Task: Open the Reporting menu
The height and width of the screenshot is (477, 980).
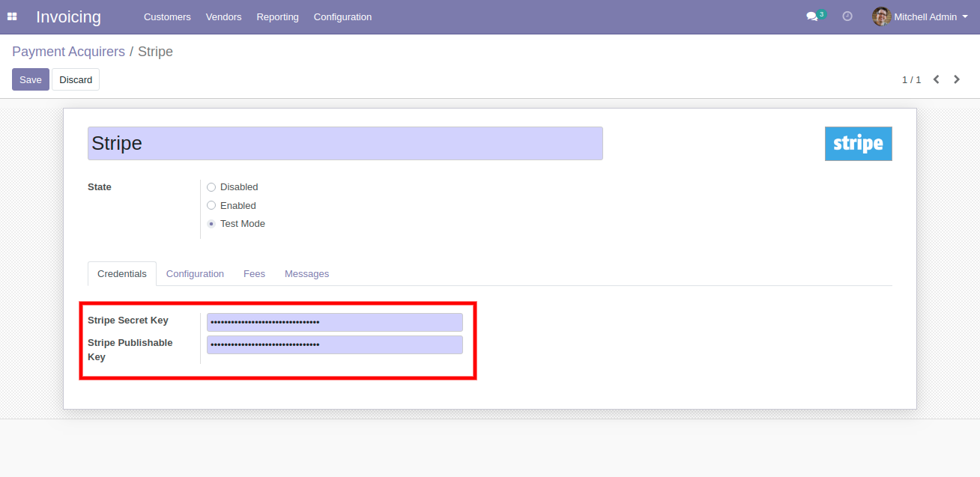Action: (x=277, y=16)
